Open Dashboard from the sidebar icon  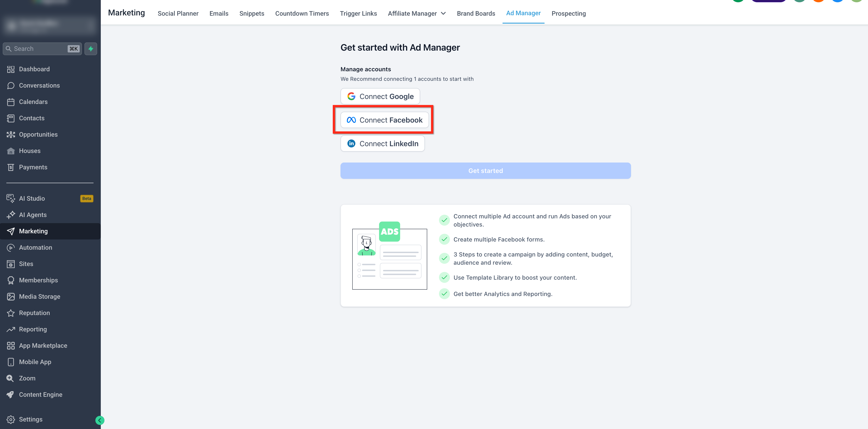tap(11, 69)
